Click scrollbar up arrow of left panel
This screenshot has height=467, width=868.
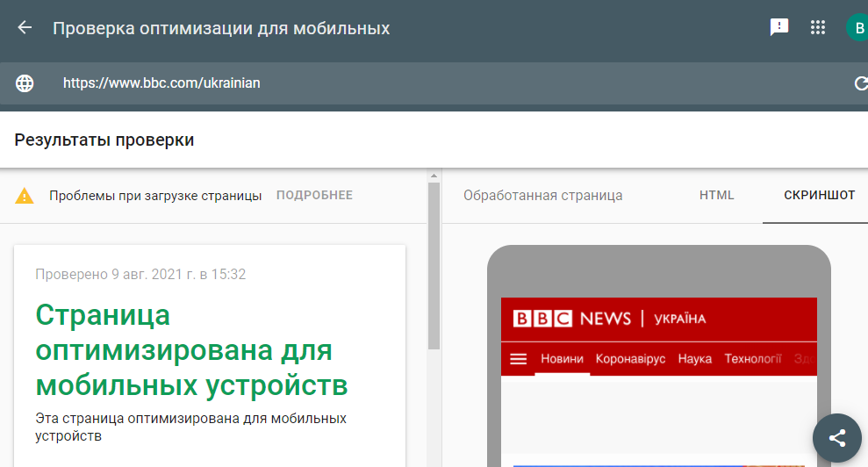coord(434,176)
